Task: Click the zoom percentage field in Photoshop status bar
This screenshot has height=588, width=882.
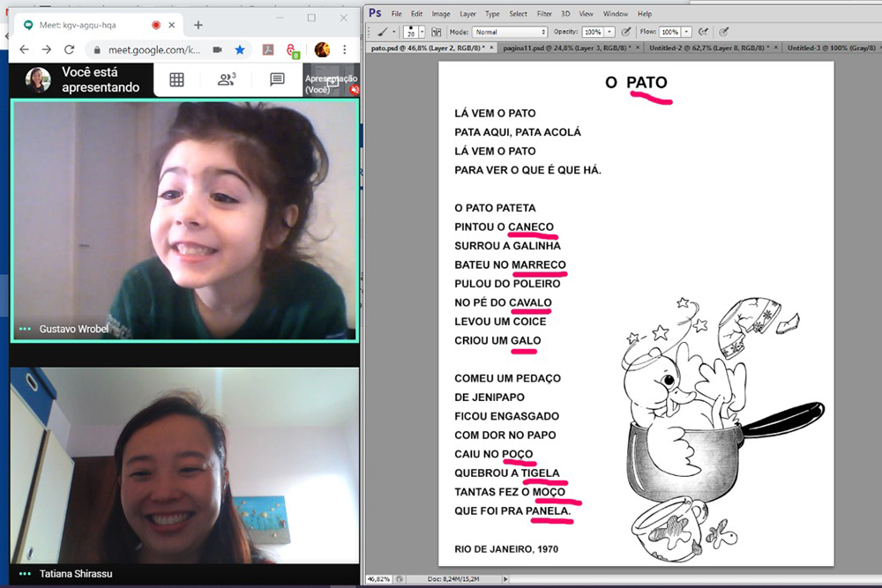Action: [379, 579]
